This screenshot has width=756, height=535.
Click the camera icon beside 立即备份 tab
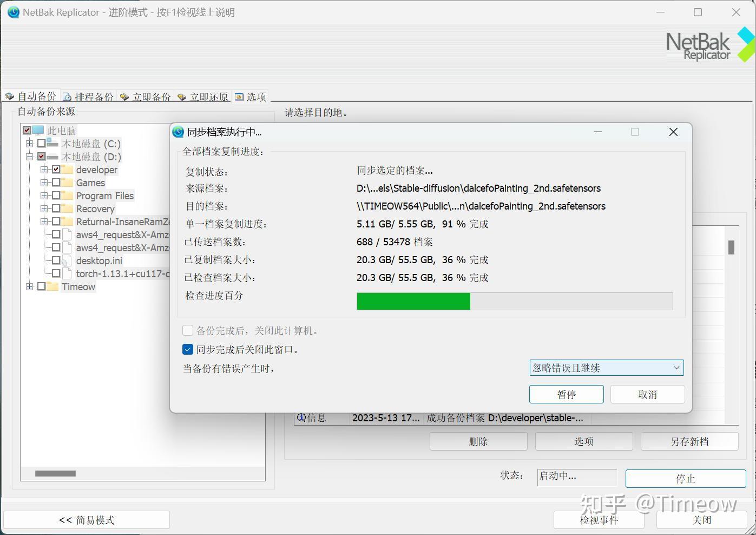[123, 96]
